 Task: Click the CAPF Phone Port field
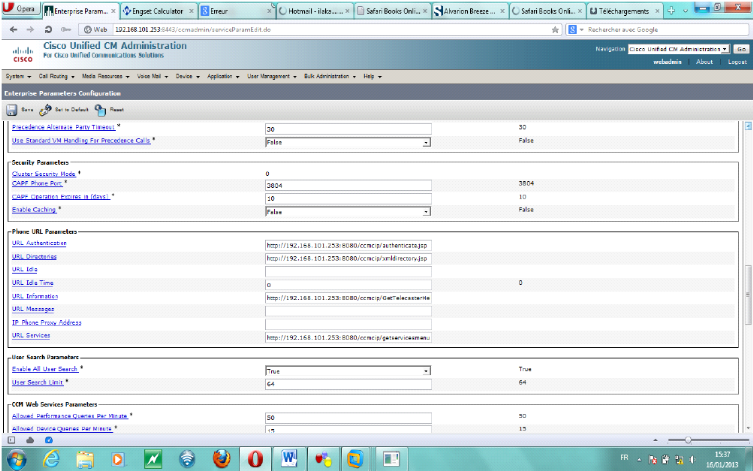click(x=348, y=185)
